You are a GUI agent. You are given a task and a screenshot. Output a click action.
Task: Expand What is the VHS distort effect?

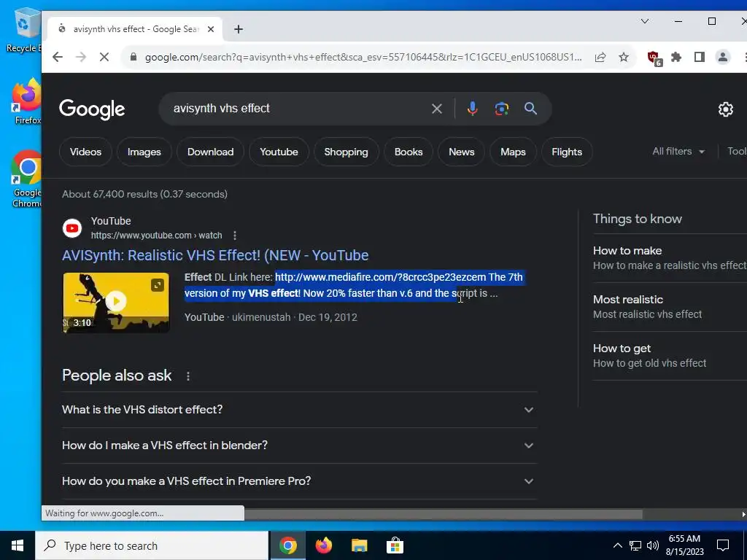[x=299, y=410]
